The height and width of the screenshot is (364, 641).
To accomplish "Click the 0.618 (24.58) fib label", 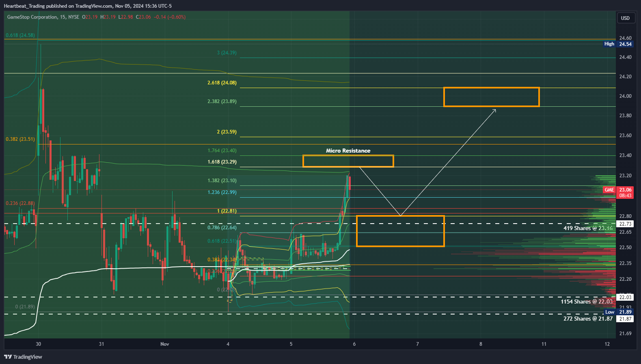I will click(x=20, y=35).
